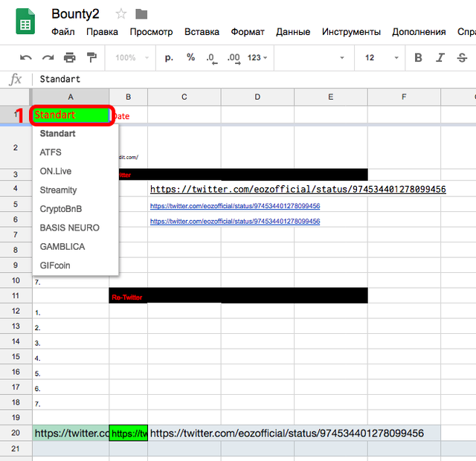Select cell A20 with twitter URL
Screen dimensions: 476x461
pos(71,433)
